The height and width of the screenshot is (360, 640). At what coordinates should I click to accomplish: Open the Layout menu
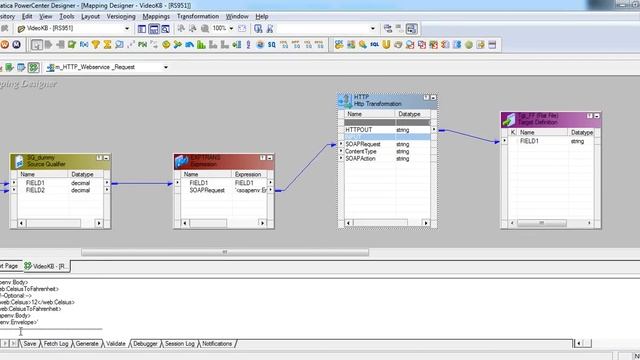click(90, 16)
